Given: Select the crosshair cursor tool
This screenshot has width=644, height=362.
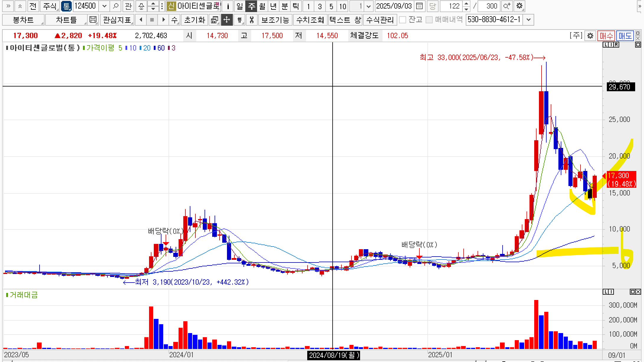Looking at the screenshot, I should click(x=227, y=20).
